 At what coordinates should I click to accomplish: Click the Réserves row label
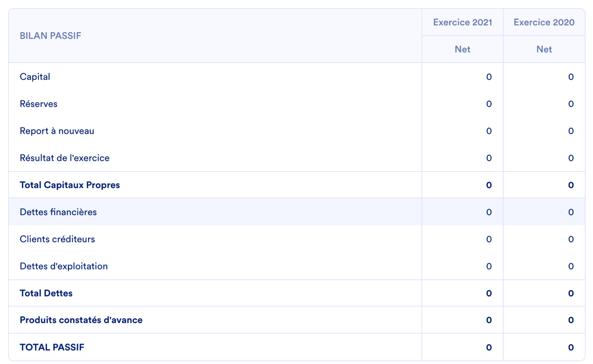pos(39,104)
